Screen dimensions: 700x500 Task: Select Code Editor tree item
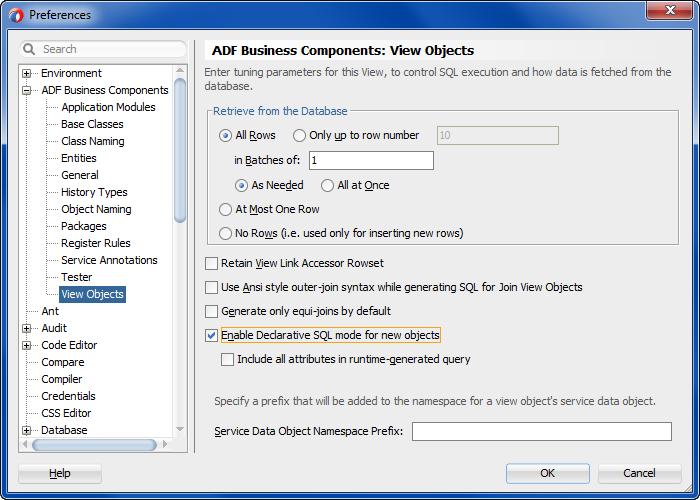coord(69,345)
